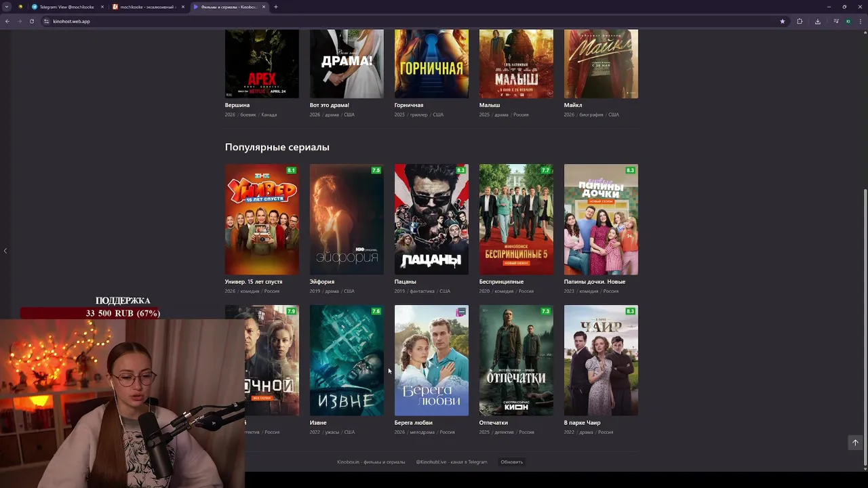Viewport: 868px width, 488px height.
Task: Switch to the pinned yellow favicon tab
Action: [x=20, y=7]
